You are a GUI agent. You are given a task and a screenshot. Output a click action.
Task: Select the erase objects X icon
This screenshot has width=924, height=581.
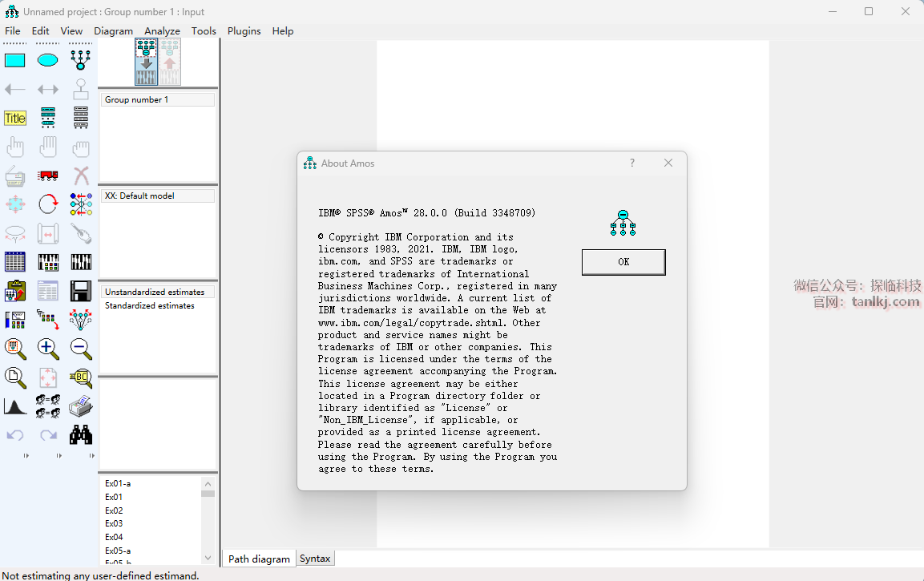[81, 176]
